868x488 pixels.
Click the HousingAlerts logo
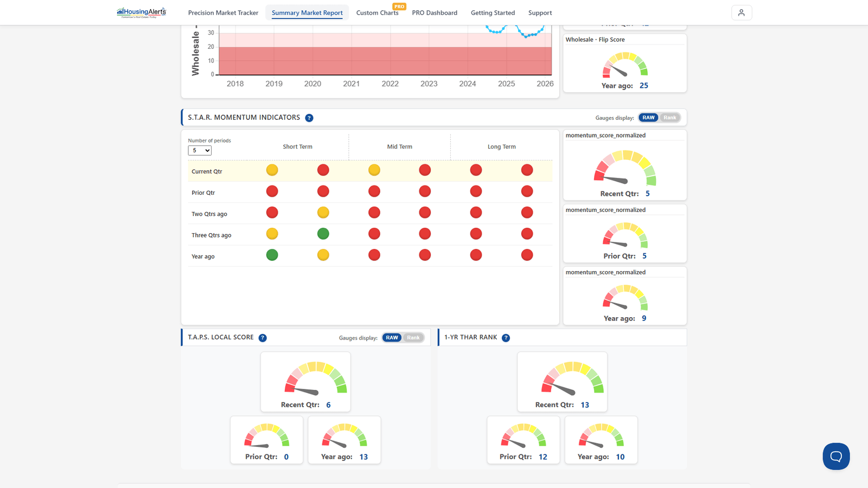(x=142, y=12)
